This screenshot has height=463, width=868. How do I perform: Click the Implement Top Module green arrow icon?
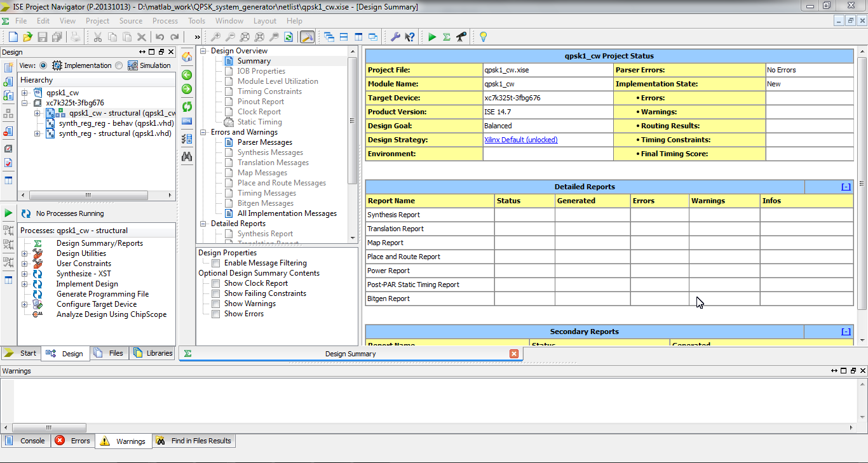(x=432, y=37)
